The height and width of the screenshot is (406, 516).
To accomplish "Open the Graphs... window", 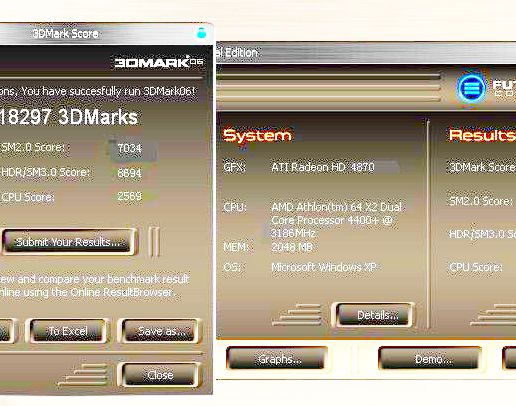I will click(277, 359).
